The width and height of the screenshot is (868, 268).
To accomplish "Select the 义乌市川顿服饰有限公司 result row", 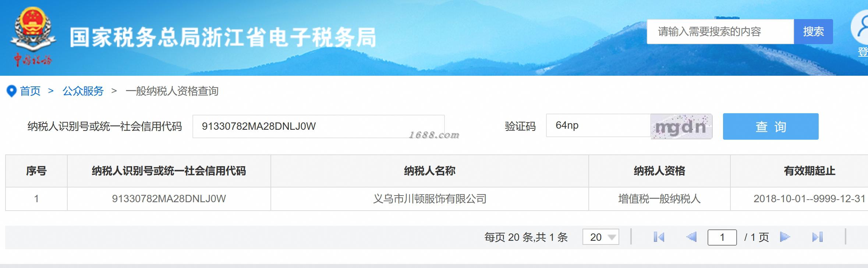I will (436, 199).
